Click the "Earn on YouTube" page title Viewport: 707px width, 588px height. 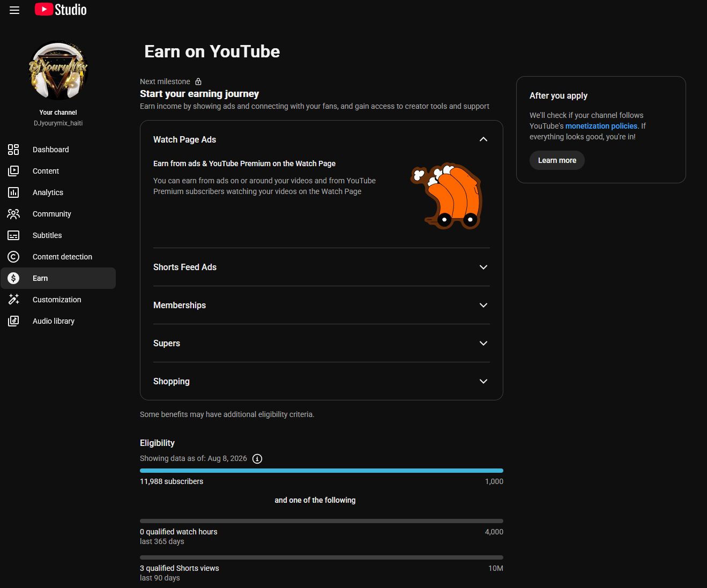[212, 51]
